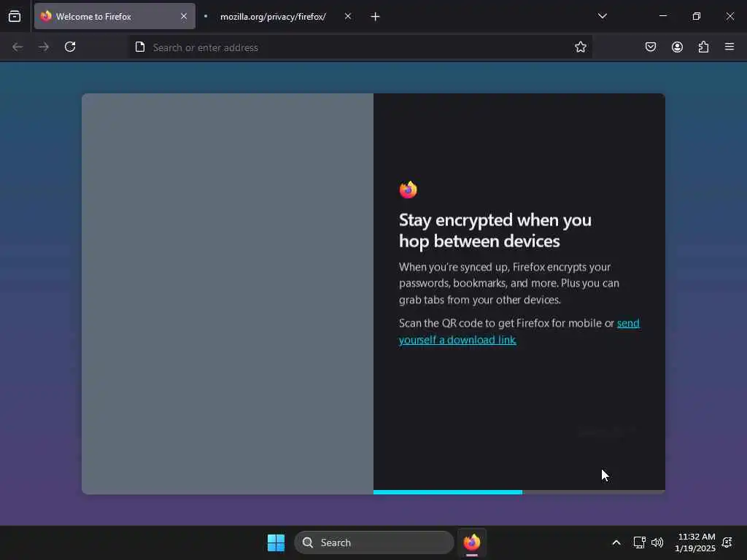Minimize the Firefox window

(x=662, y=16)
